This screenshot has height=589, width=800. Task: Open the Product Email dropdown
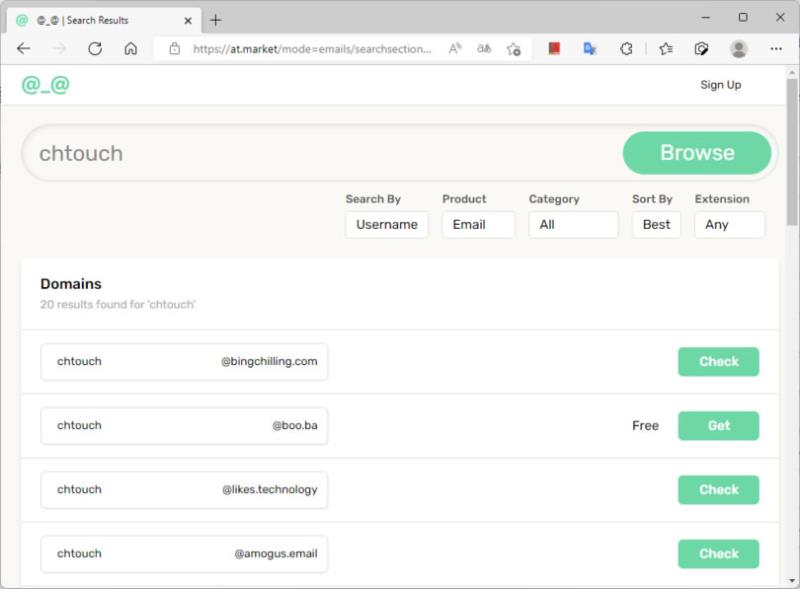[x=478, y=225]
